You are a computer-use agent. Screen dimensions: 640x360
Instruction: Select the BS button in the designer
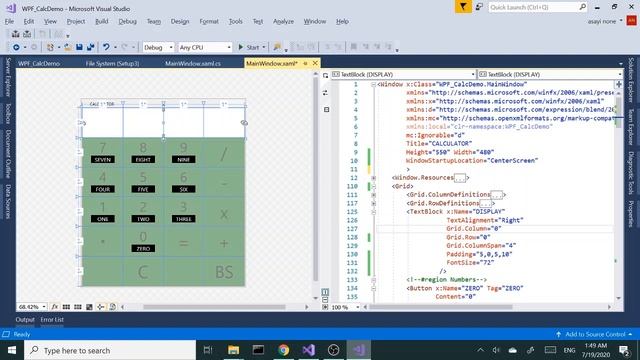click(x=224, y=272)
